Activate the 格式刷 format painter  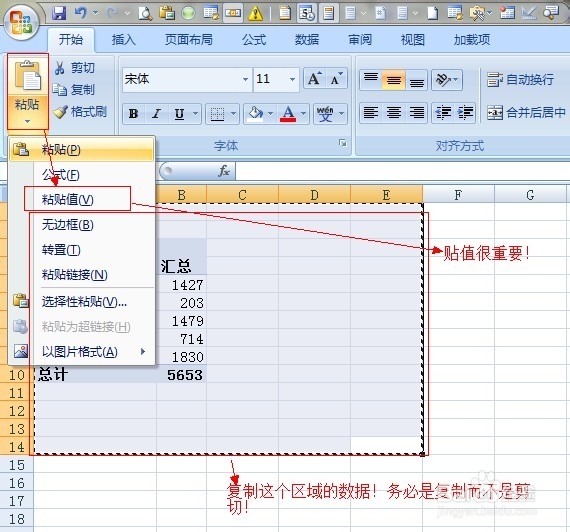pyautogui.click(x=80, y=112)
